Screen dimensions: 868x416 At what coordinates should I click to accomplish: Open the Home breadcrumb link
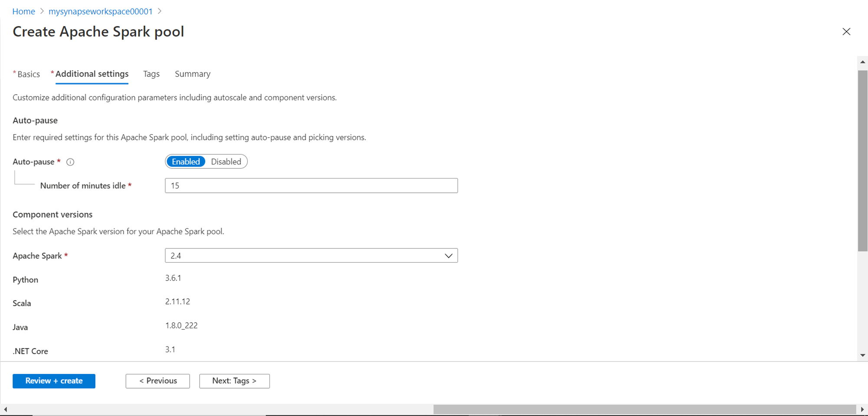tap(23, 11)
